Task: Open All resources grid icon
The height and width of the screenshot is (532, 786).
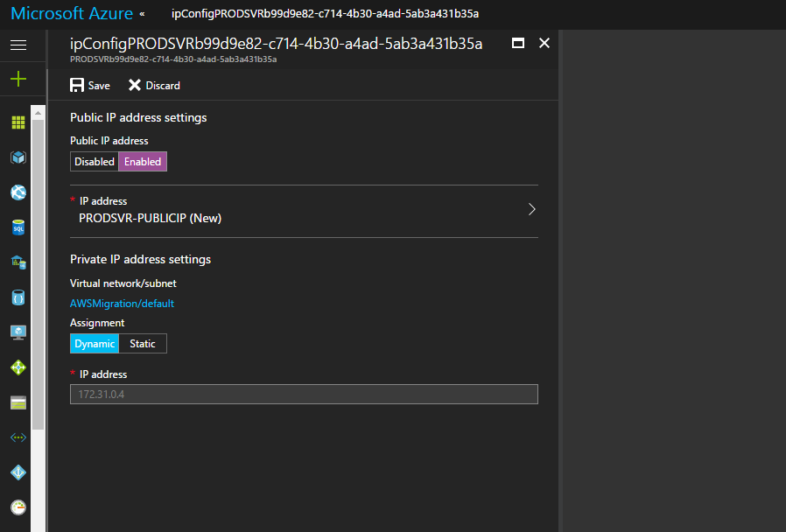Action: [x=18, y=122]
